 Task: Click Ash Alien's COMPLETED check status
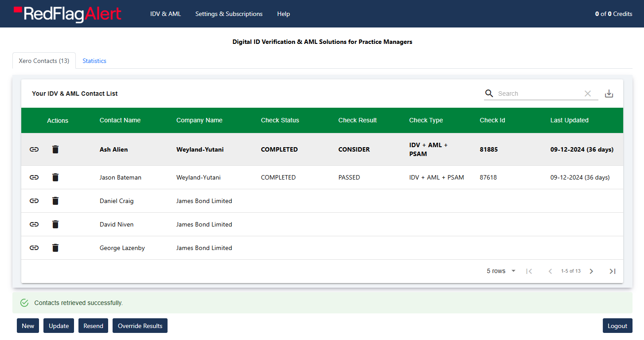[279, 149]
